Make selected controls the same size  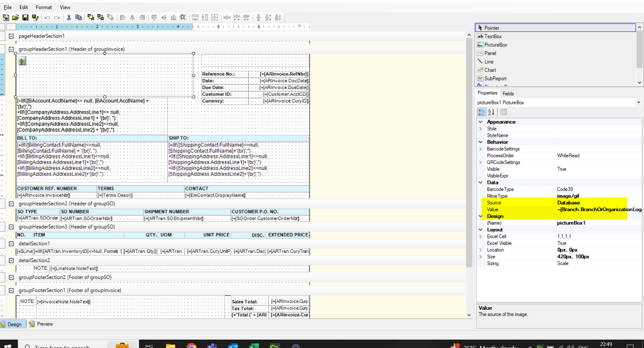pyautogui.click(x=214, y=18)
